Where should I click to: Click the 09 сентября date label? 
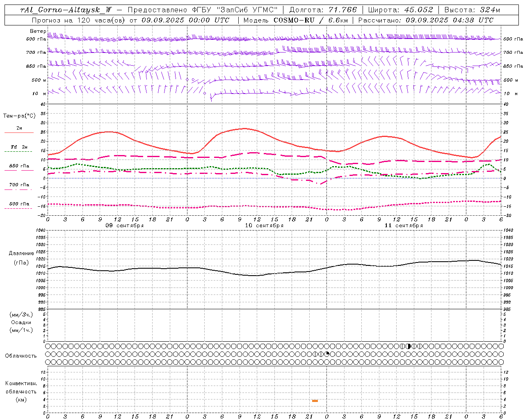coord(125,226)
